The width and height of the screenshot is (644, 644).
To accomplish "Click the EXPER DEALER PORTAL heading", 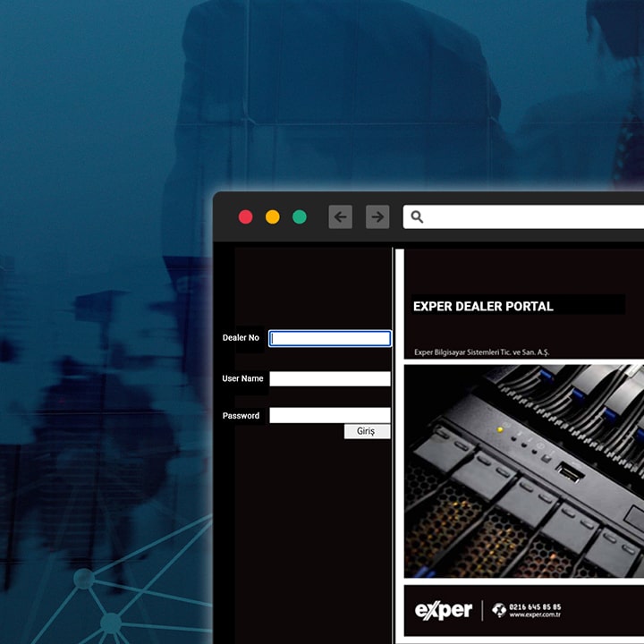I will tap(483, 307).
